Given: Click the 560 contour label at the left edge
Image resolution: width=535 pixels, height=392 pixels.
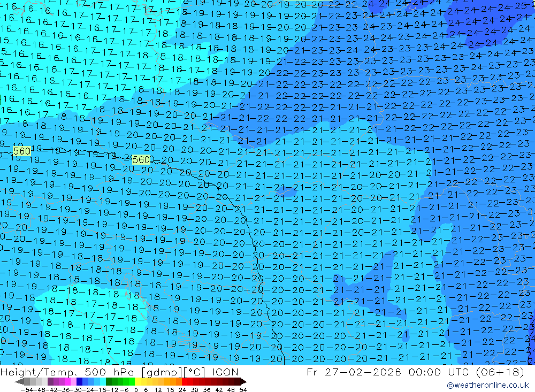Looking at the screenshot, I should tap(22, 151).
